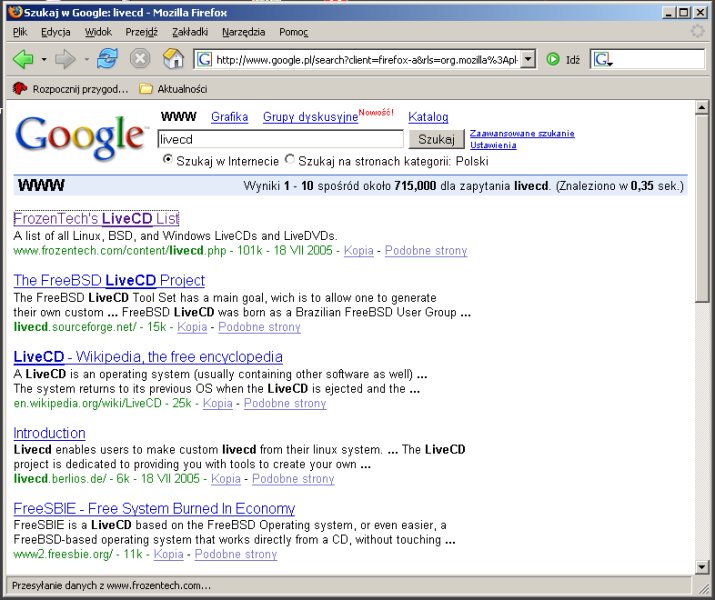The image size is (715, 600).
Task: Open LiveCD Wikipedia result link
Action: (x=148, y=357)
